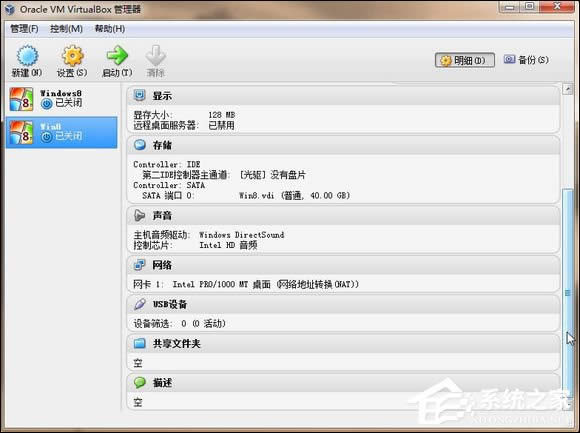Close the VirtualBox manager window
The height and width of the screenshot is (433, 580).
coord(556,7)
